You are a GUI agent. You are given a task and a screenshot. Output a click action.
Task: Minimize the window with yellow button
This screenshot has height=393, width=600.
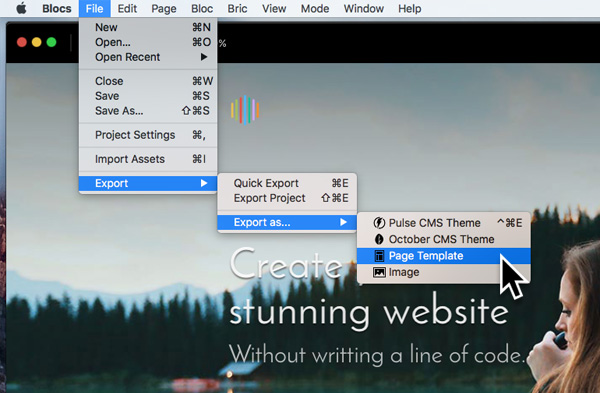coord(37,42)
